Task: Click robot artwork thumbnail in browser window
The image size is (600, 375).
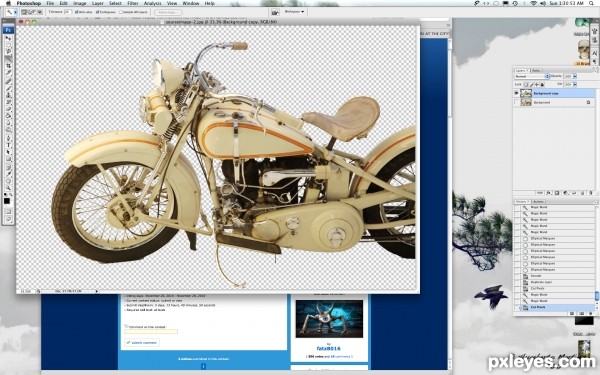Action: (x=329, y=319)
